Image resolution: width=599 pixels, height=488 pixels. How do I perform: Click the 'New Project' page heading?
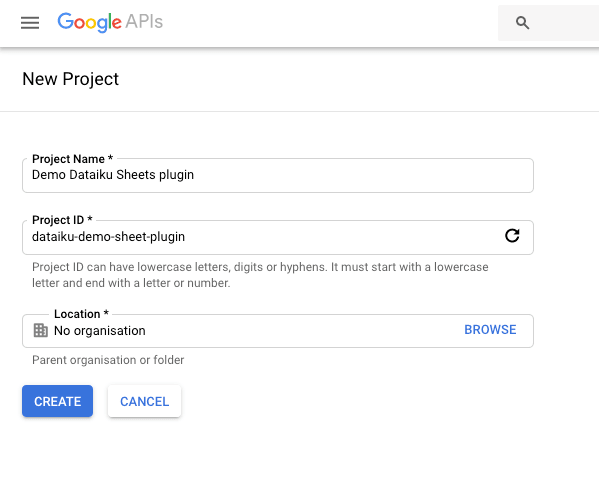pyautogui.click(x=71, y=79)
